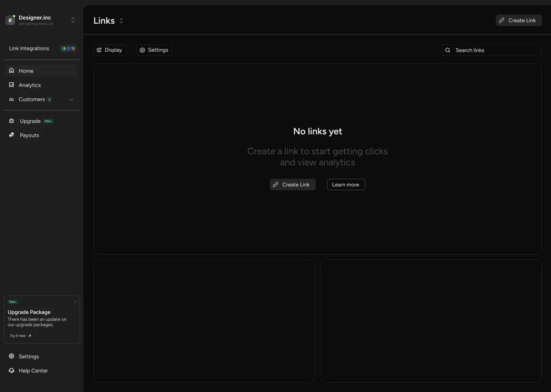Click the top-right Create Link button
The height and width of the screenshot is (392, 551).
click(x=518, y=20)
